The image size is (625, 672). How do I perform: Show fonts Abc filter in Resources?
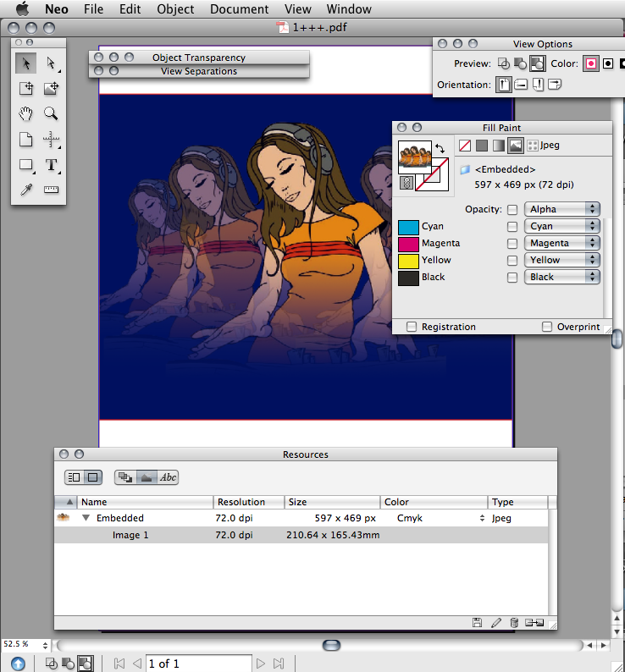(168, 477)
